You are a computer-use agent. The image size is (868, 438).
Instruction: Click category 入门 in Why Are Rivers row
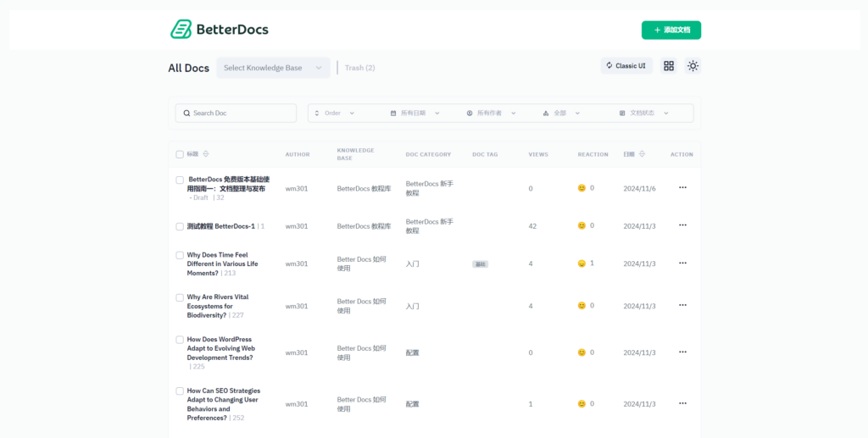point(413,306)
